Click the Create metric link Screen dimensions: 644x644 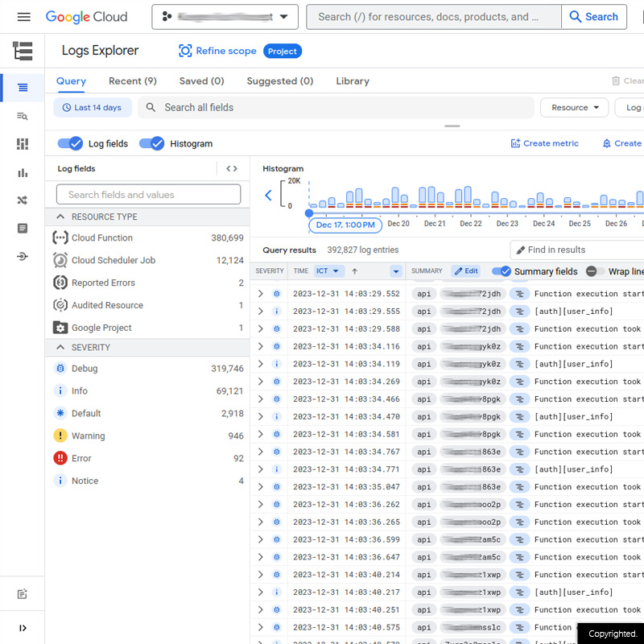544,143
